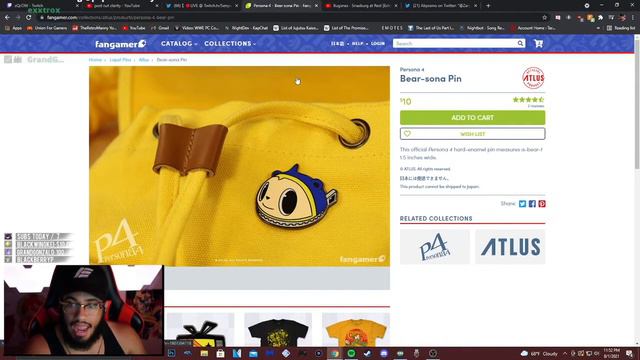The width and height of the screenshot is (640, 360).
Task: Open Steam from the taskbar
Action: point(367,353)
